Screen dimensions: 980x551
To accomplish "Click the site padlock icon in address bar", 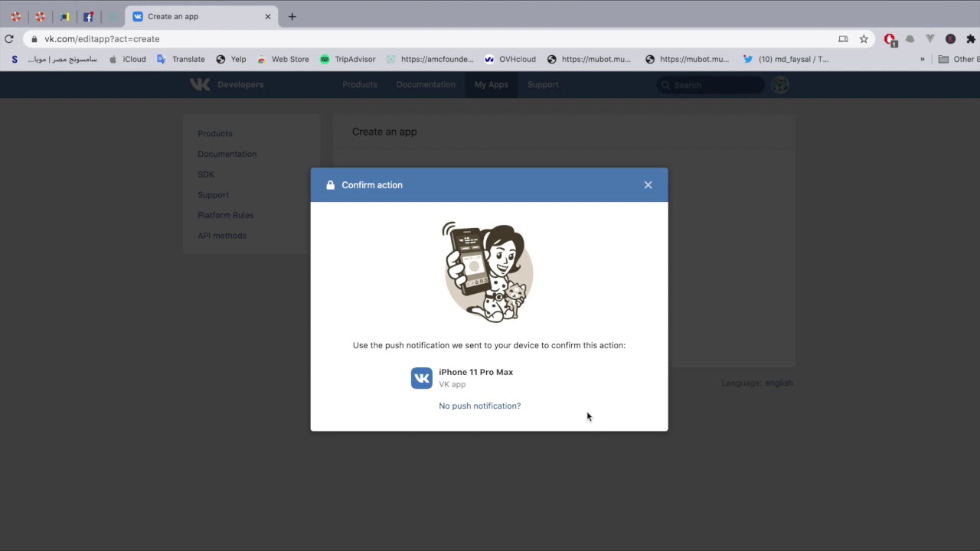I will pyautogui.click(x=34, y=39).
